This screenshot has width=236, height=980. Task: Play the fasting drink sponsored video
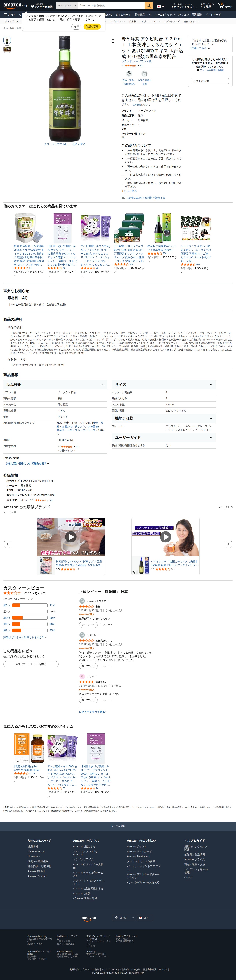point(165,537)
